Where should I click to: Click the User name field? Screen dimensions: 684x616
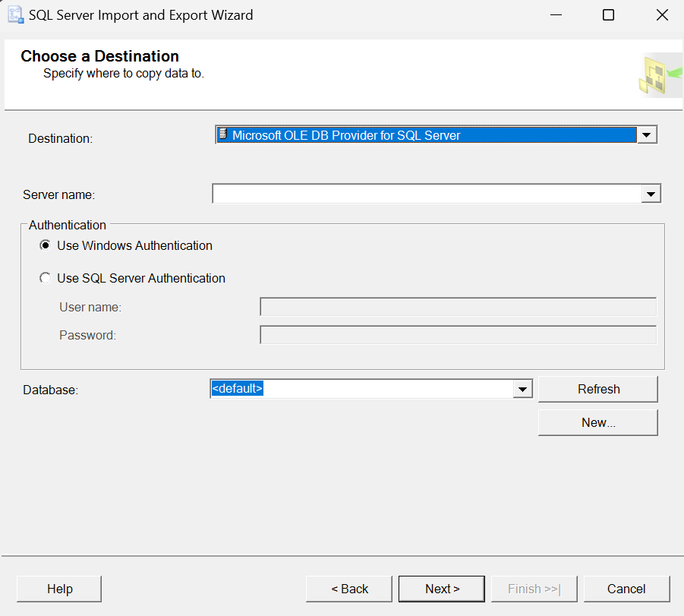[458, 307]
